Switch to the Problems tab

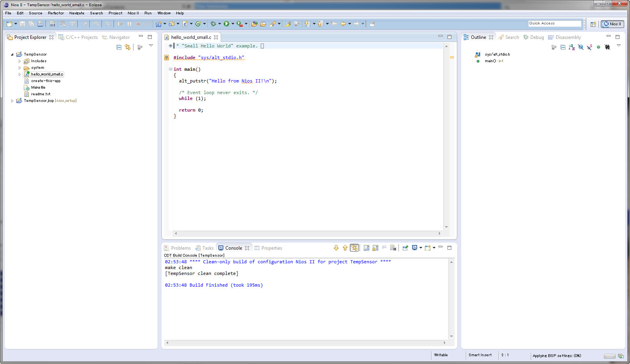click(177, 248)
